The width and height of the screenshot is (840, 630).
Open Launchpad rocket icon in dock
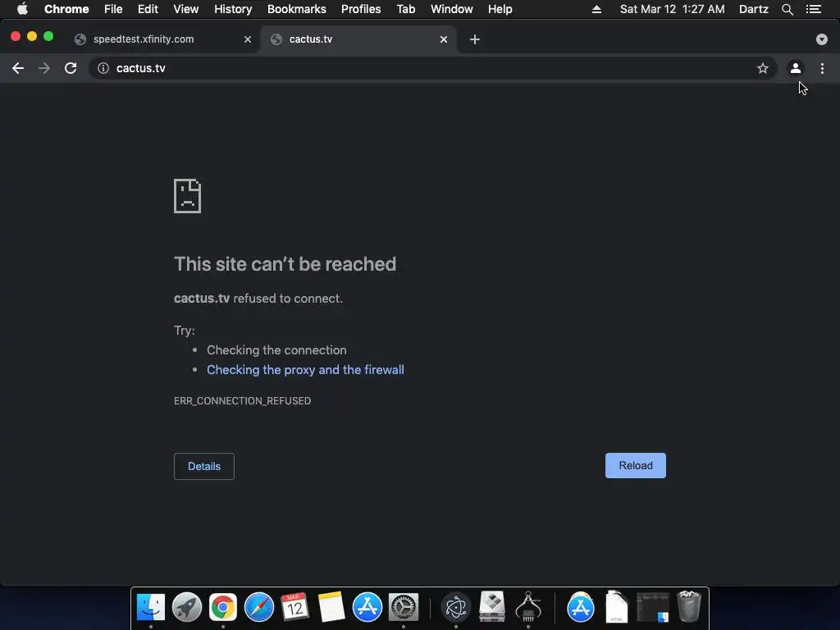coord(187,607)
